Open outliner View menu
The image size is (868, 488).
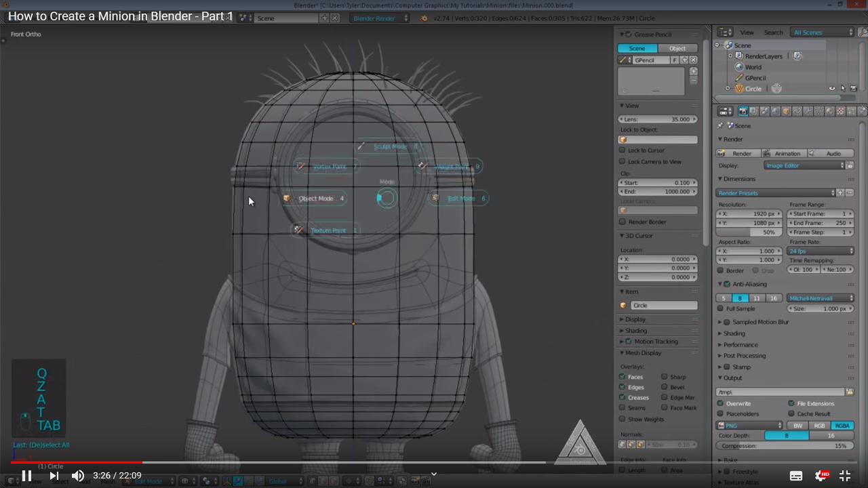click(x=747, y=33)
